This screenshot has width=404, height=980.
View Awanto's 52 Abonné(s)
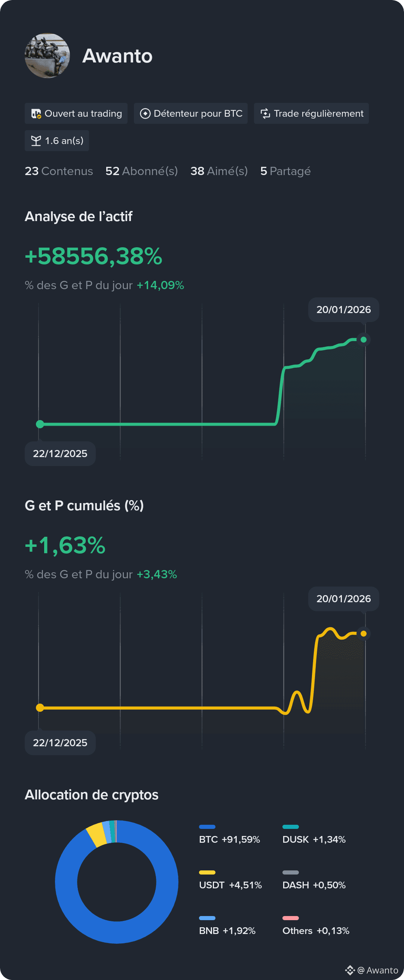[141, 171]
